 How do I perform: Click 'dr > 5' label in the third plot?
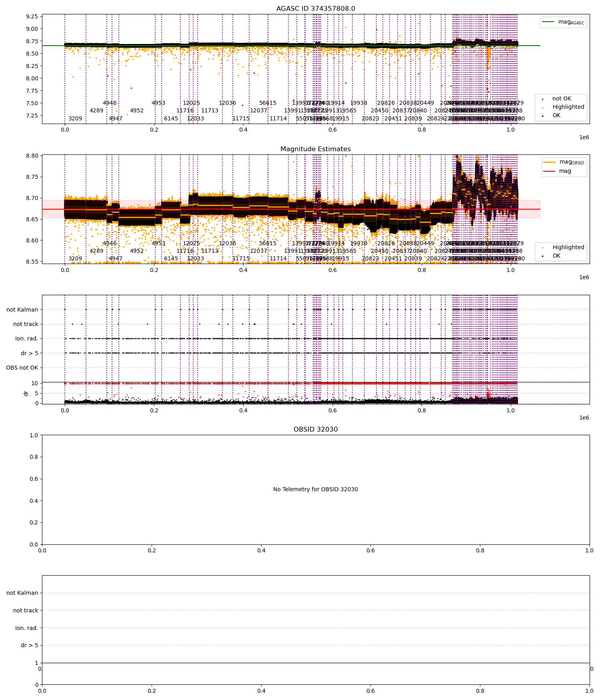click(30, 354)
